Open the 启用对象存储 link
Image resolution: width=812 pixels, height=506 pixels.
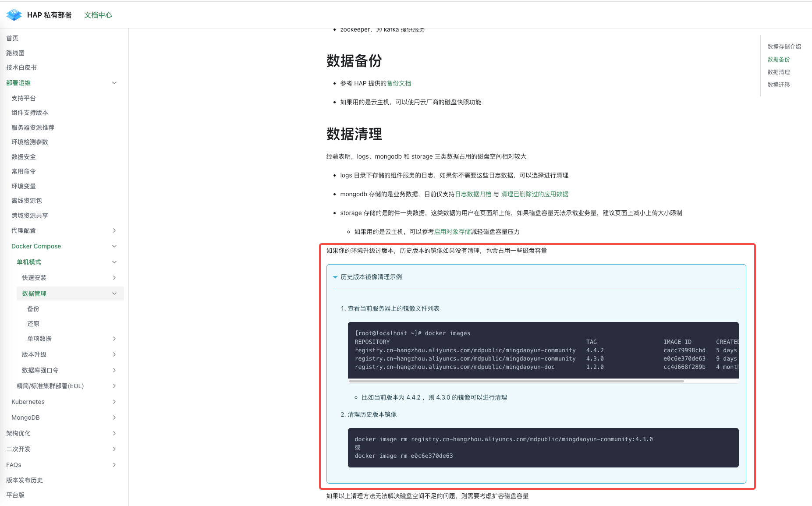(x=452, y=232)
